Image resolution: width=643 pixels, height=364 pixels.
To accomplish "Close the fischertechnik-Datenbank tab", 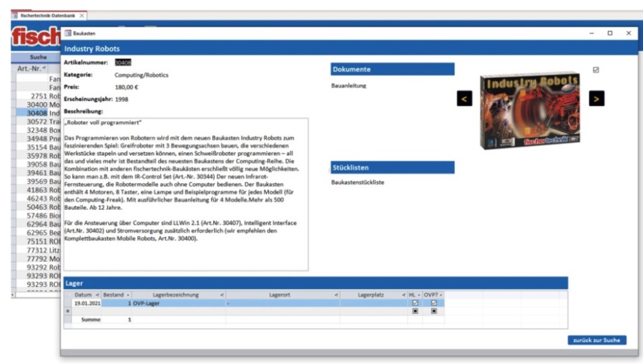I will (x=82, y=15).
